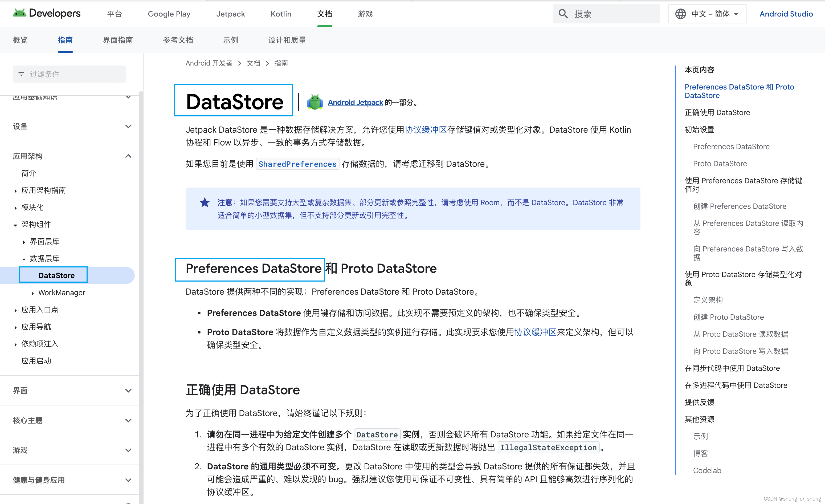This screenshot has height=504, width=825.
Task: Select the 指南 tab in top navigation
Action: [65, 40]
